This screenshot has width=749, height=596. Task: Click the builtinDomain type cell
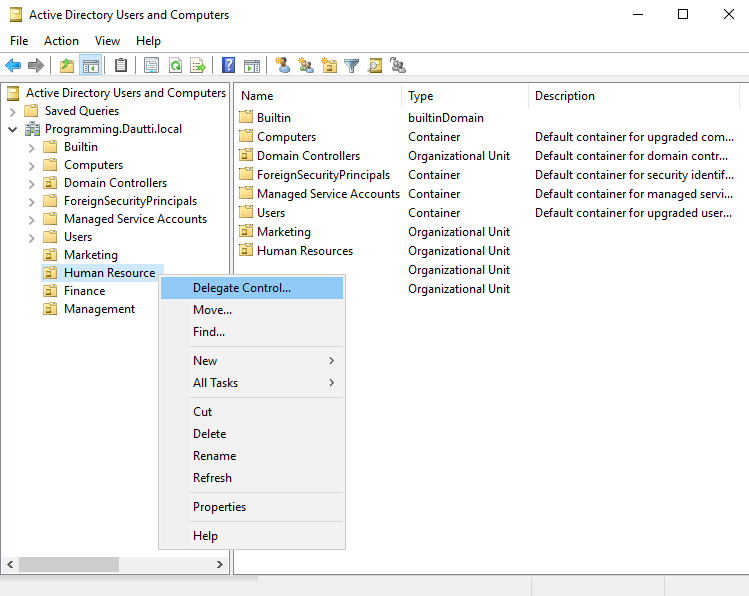pos(446,118)
